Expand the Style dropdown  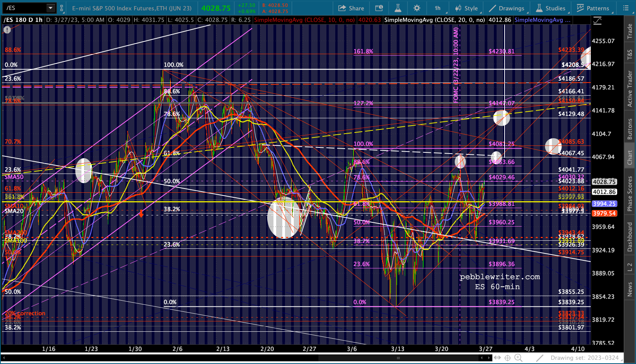(x=467, y=8)
